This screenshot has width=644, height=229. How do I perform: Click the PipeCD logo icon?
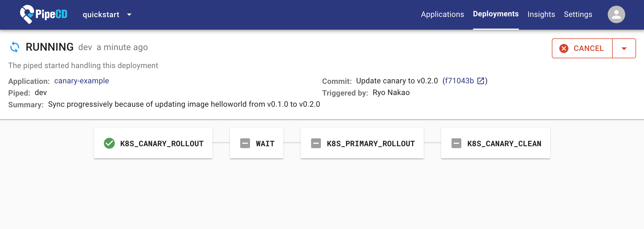(27, 14)
